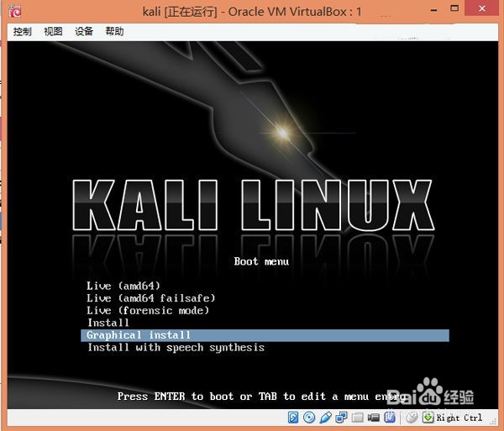Click the hard disk activity icon in status bar
504x431 pixels.
(293, 418)
